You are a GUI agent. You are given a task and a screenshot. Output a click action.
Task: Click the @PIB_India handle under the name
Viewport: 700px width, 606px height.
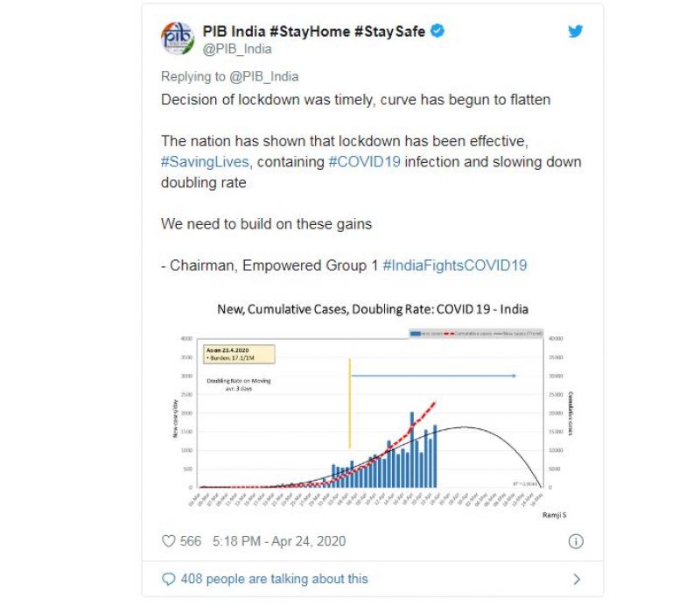point(237,49)
